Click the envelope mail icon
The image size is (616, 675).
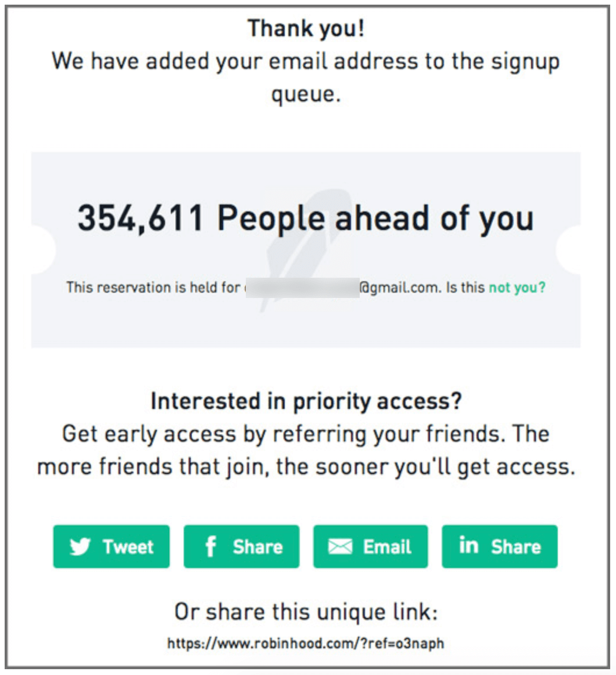tap(341, 547)
